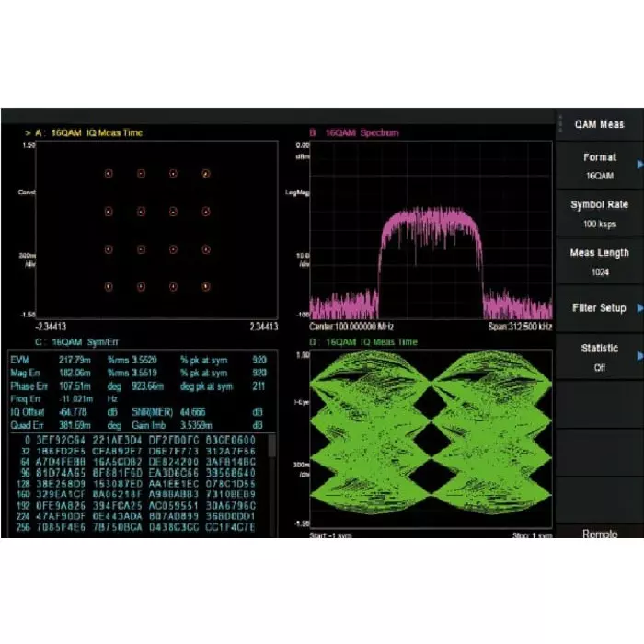Click SNR(MER) value 44.666
Viewport: 644px width, 644px height.
[192, 412]
